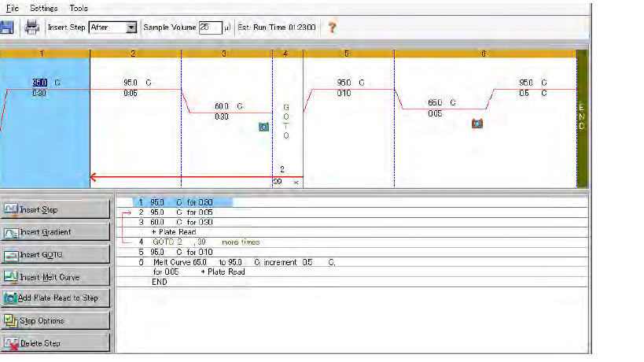Click the GOTO target step number 2

click(282, 169)
